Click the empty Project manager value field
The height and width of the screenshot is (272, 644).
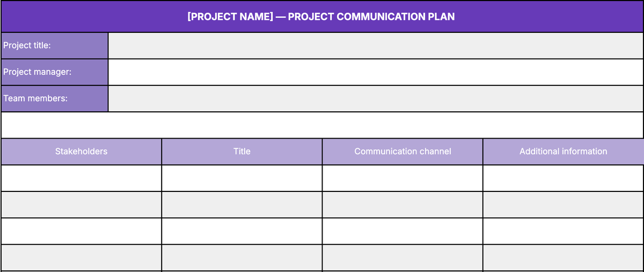[x=376, y=72]
